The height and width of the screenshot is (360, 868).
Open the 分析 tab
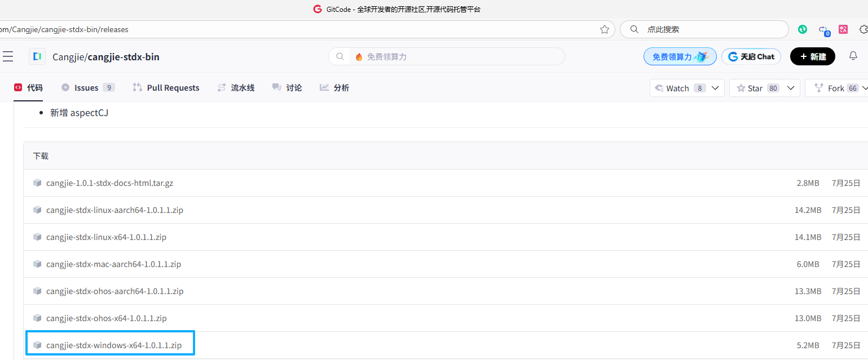tap(334, 88)
